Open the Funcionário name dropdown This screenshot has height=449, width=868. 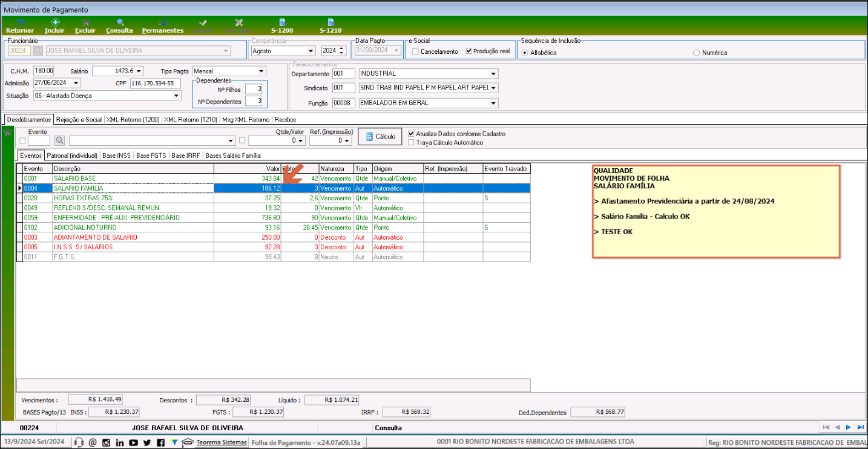tap(226, 51)
